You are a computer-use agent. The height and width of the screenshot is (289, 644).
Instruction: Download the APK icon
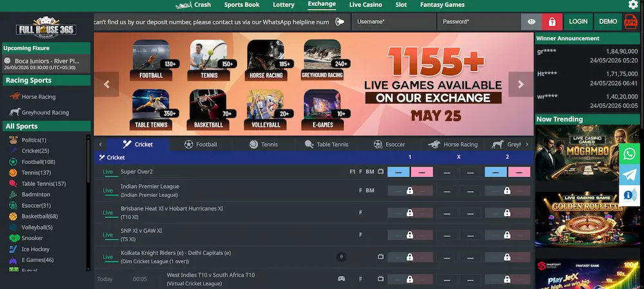(631, 21)
